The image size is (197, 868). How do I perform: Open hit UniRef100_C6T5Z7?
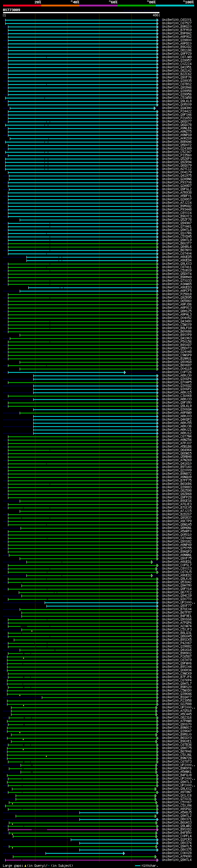pos(176,23)
